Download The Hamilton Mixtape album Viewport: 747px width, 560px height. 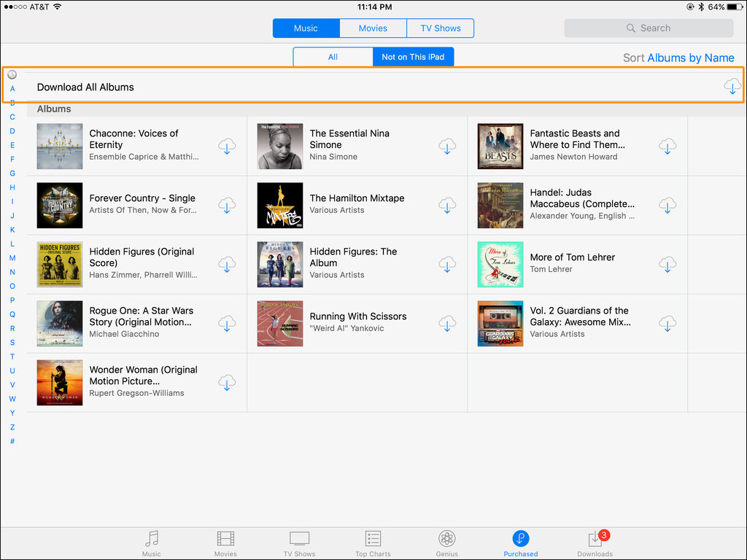pyautogui.click(x=447, y=206)
